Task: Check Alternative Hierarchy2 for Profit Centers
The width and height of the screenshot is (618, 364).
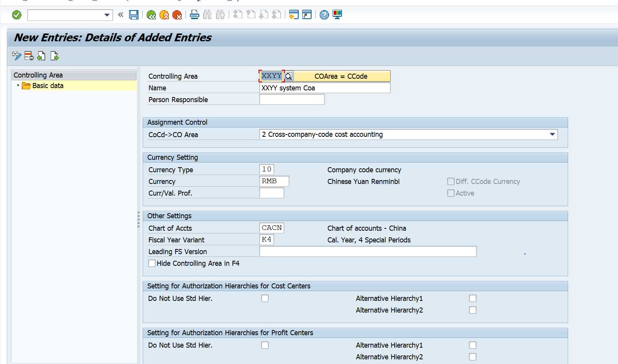Action: [x=473, y=357]
